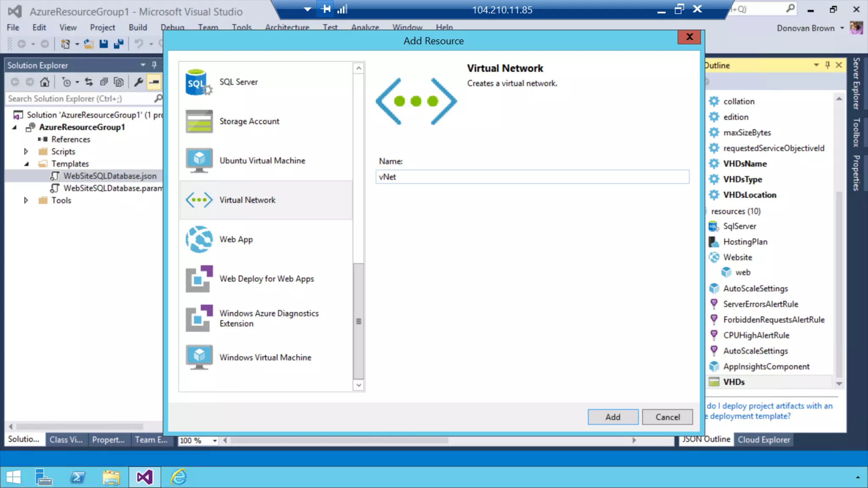Toggle auto-hide pin on JSON Outline panel

click(x=827, y=65)
